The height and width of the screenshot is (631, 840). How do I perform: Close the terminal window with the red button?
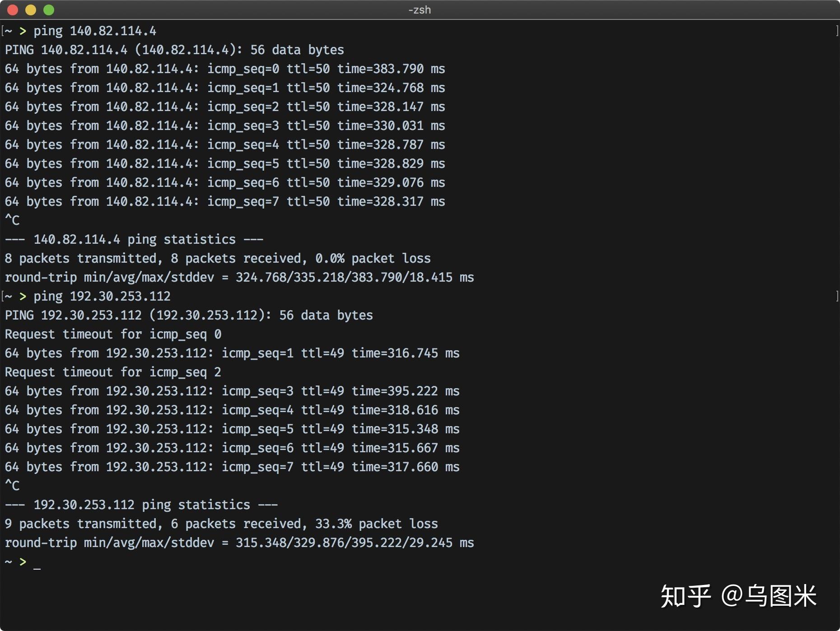point(13,10)
